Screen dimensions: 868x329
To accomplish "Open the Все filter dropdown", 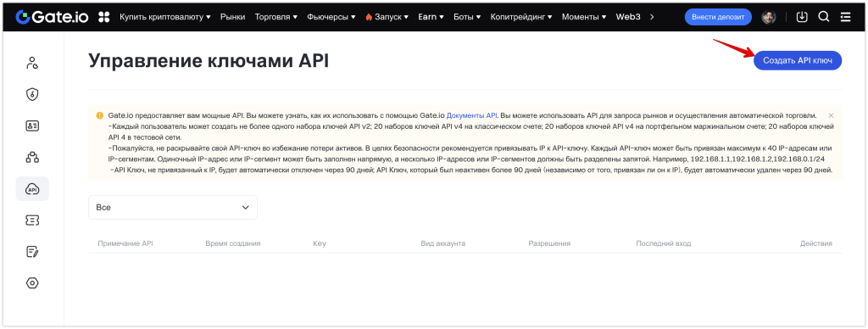I will click(173, 207).
